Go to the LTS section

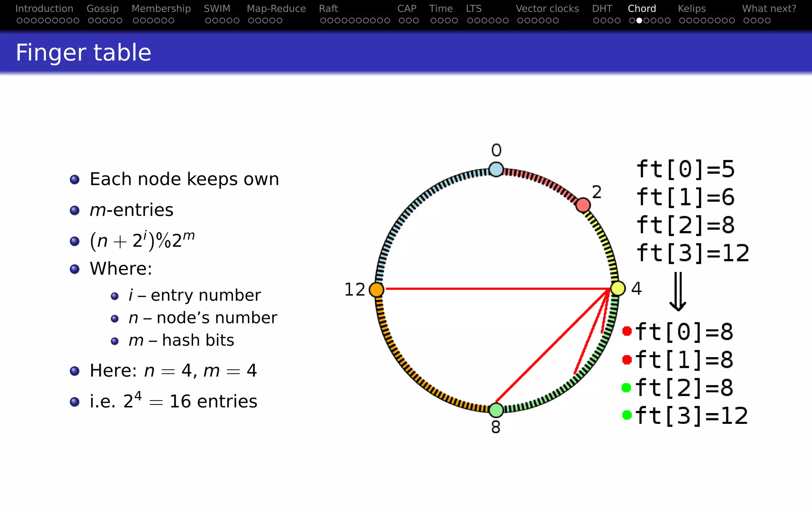coord(473,8)
